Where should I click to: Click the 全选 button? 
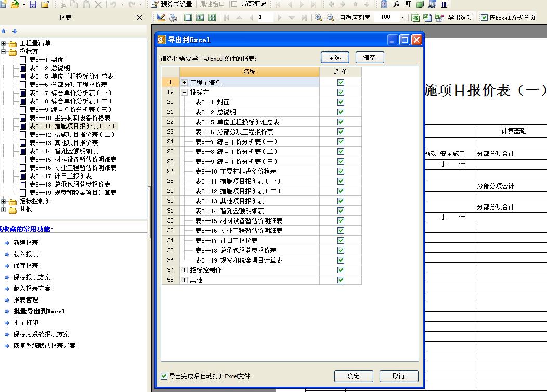pyautogui.click(x=334, y=58)
